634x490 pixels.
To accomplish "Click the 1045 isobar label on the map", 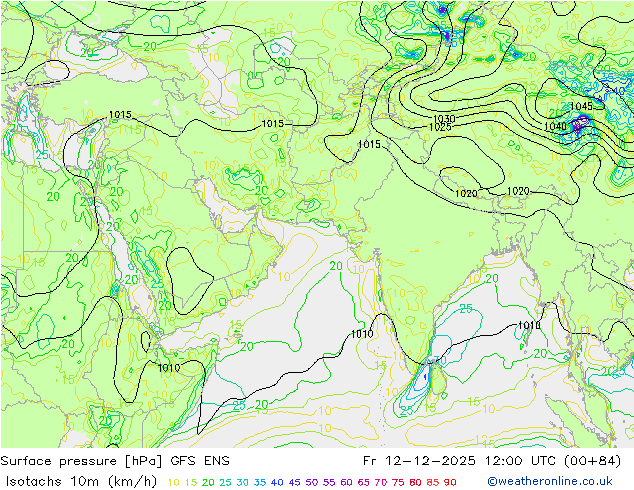I will point(581,106).
